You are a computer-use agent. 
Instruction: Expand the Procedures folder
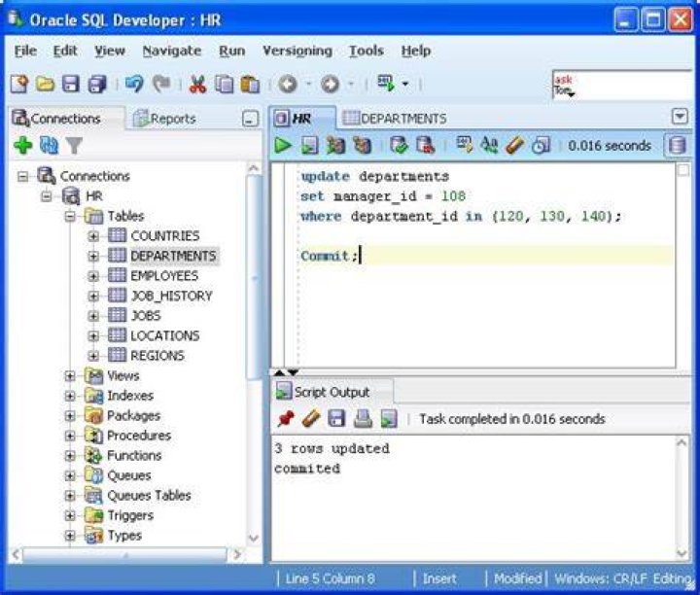[70, 437]
